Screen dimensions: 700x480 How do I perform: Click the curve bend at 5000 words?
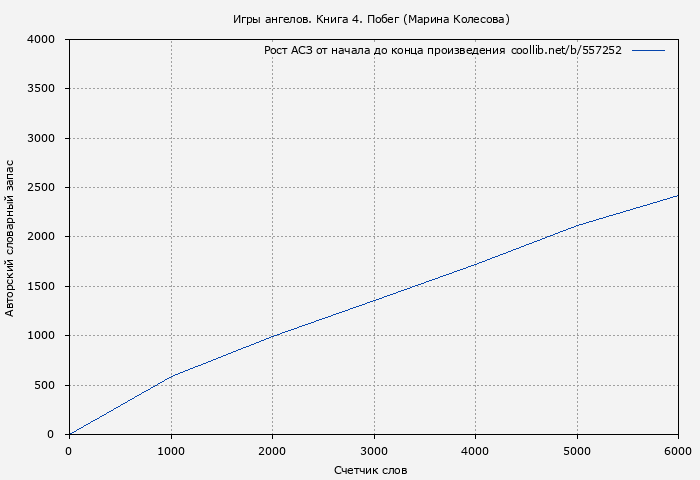pyautogui.click(x=577, y=226)
